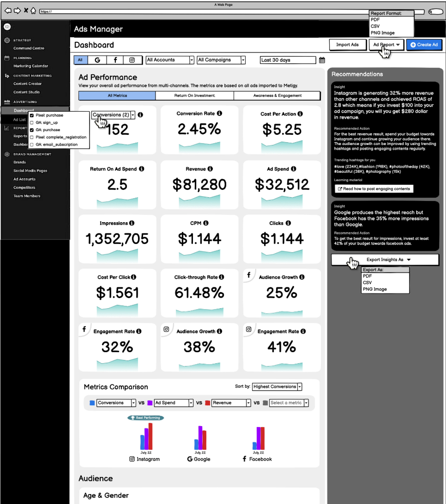Select PNG Image in the Export As menu
This screenshot has width=446, height=504.
point(385,289)
